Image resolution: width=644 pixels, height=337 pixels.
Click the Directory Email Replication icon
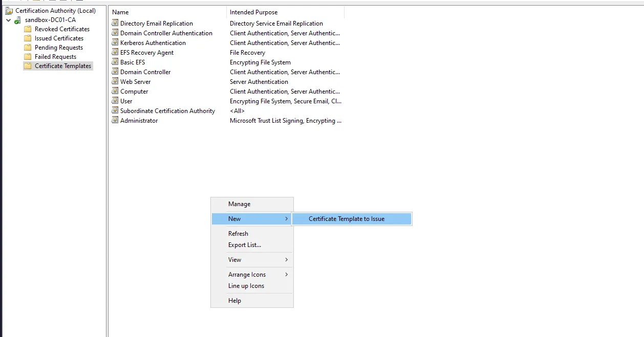coord(115,24)
